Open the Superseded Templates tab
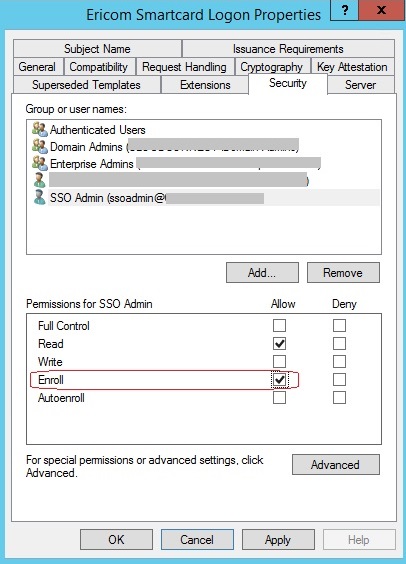The width and height of the screenshot is (406, 564). [x=86, y=85]
